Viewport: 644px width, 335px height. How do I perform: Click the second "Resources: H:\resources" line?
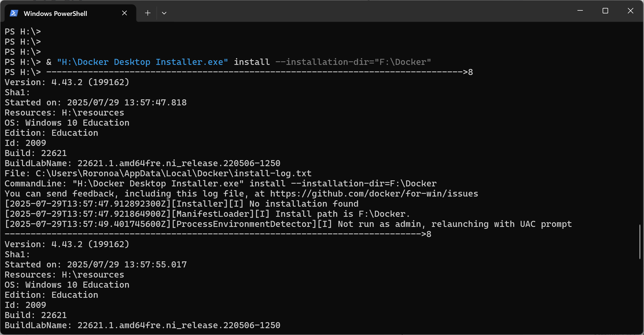point(64,275)
